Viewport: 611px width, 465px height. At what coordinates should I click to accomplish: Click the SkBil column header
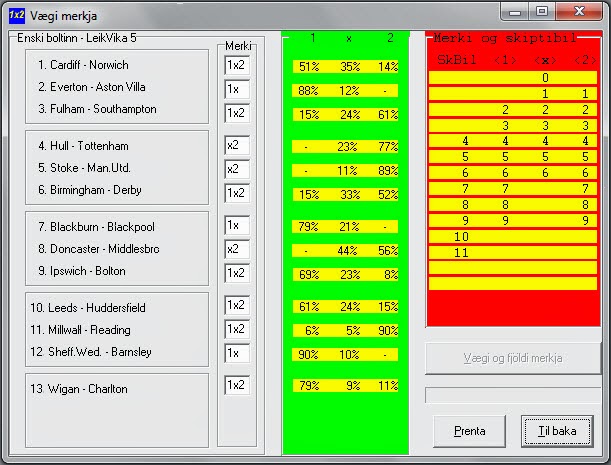(x=456, y=60)
